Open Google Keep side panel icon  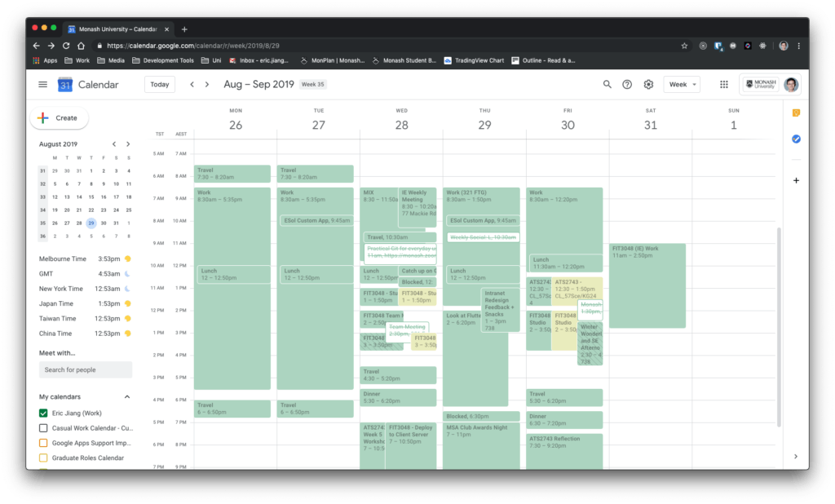point(796,113)
